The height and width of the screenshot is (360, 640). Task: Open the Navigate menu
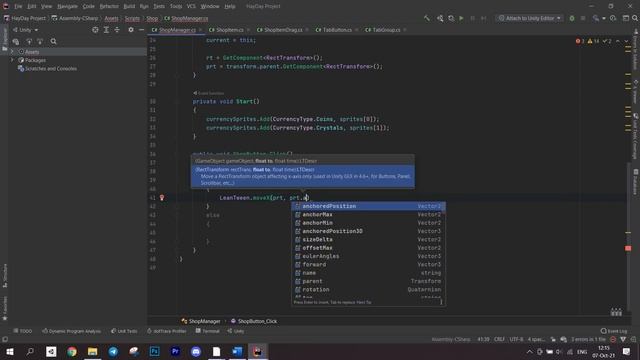tap(67, 7)
